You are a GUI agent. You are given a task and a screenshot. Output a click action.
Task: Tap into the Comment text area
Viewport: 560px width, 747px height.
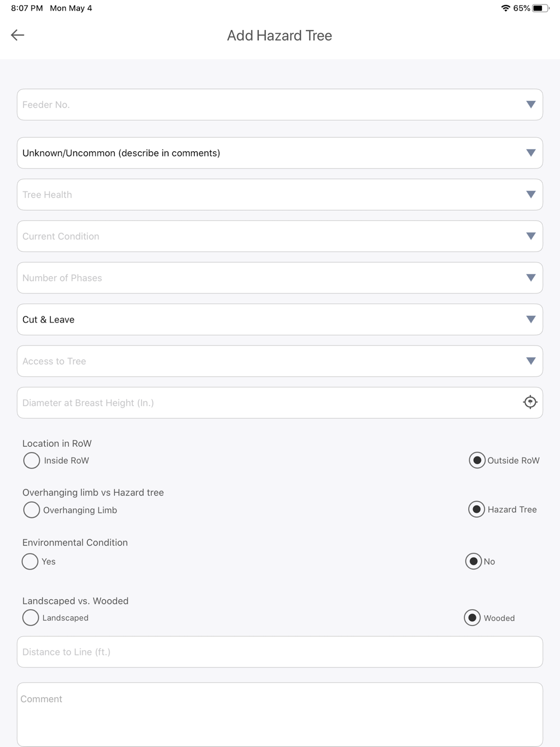[x=280, y=715]
